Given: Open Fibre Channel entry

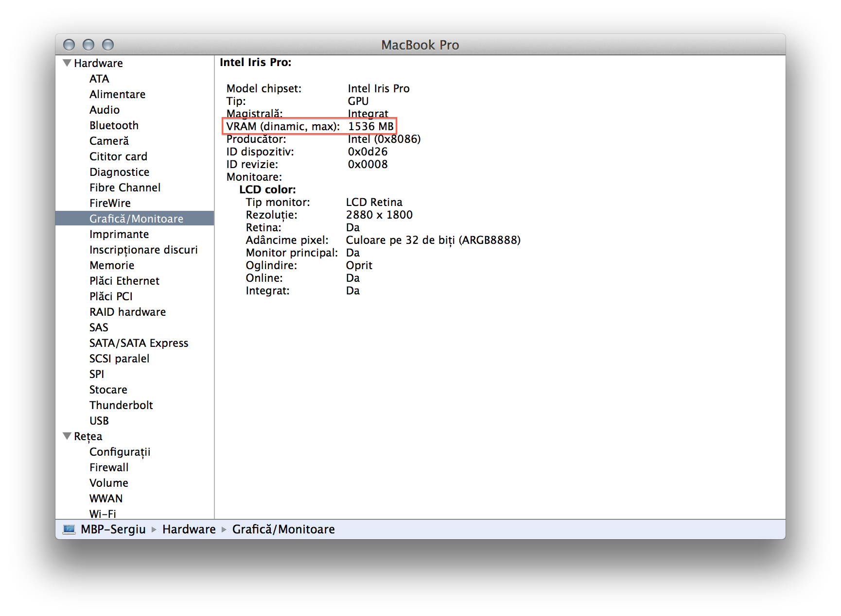Looking at the screenshot, I should click(x=125, y=188).
